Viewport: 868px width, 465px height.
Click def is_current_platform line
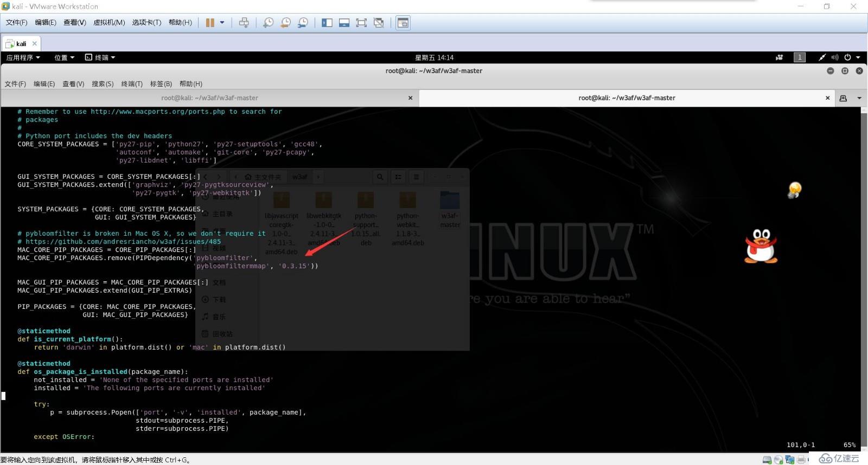coord(70,339)
